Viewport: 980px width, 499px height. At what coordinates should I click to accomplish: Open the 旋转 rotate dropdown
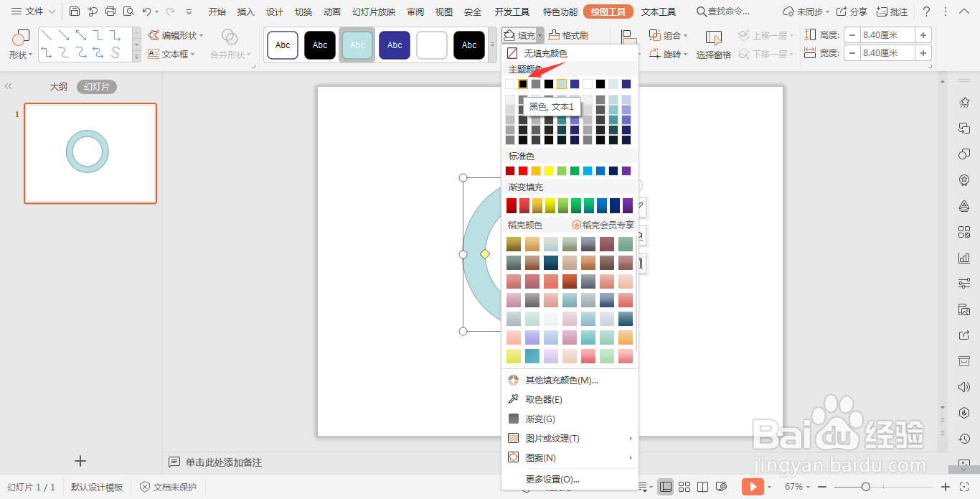668,54
